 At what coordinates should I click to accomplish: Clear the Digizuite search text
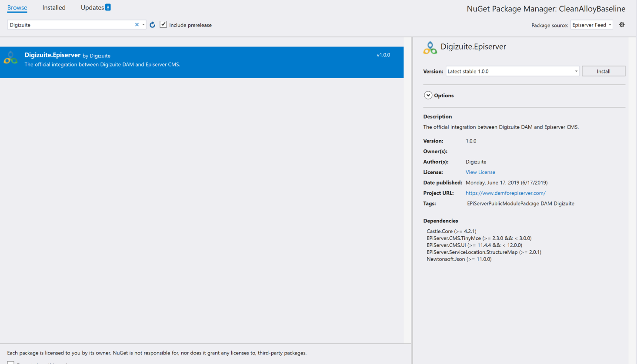pos(137,25)
